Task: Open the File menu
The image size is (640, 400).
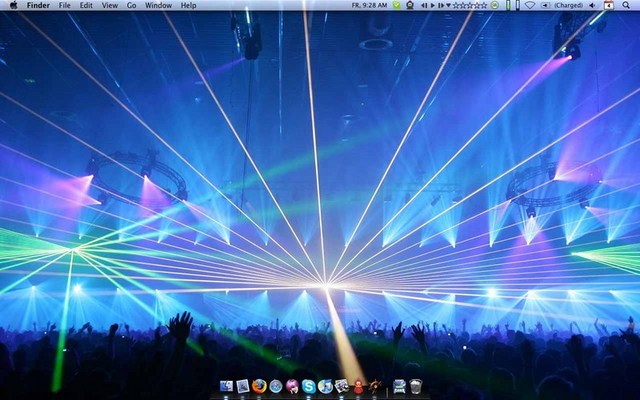Action: tap(64, 5)
